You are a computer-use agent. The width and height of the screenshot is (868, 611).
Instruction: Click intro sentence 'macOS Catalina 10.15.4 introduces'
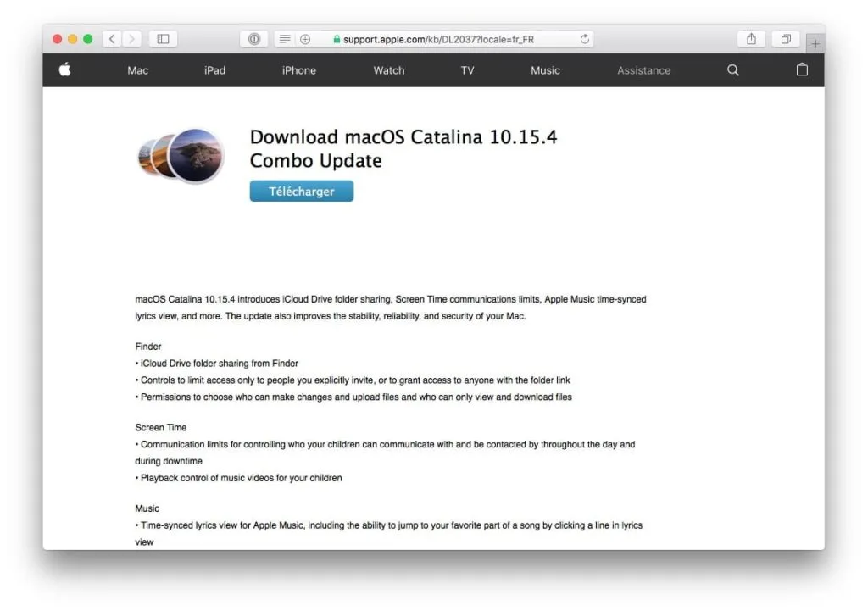[391, 299]
